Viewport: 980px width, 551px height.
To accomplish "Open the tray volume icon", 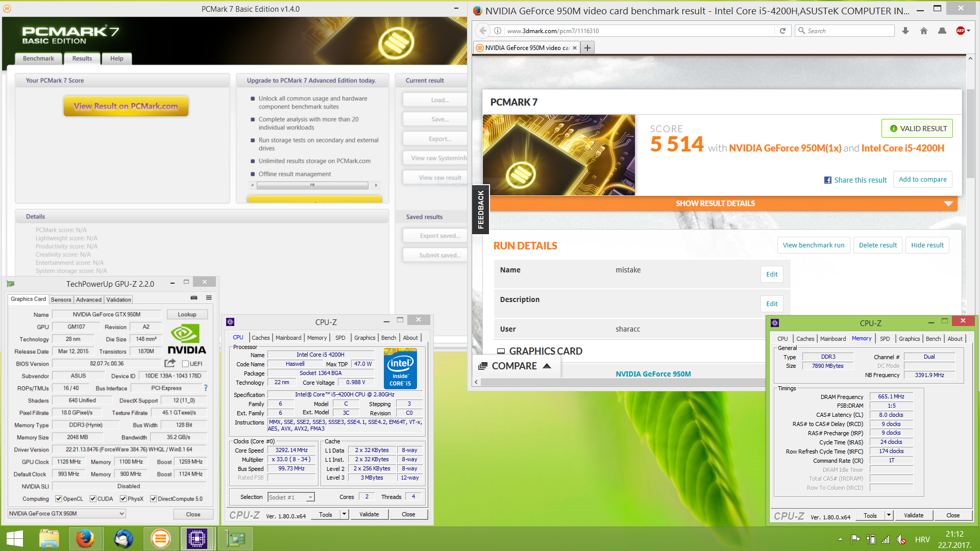I will (x=901, y=539).
